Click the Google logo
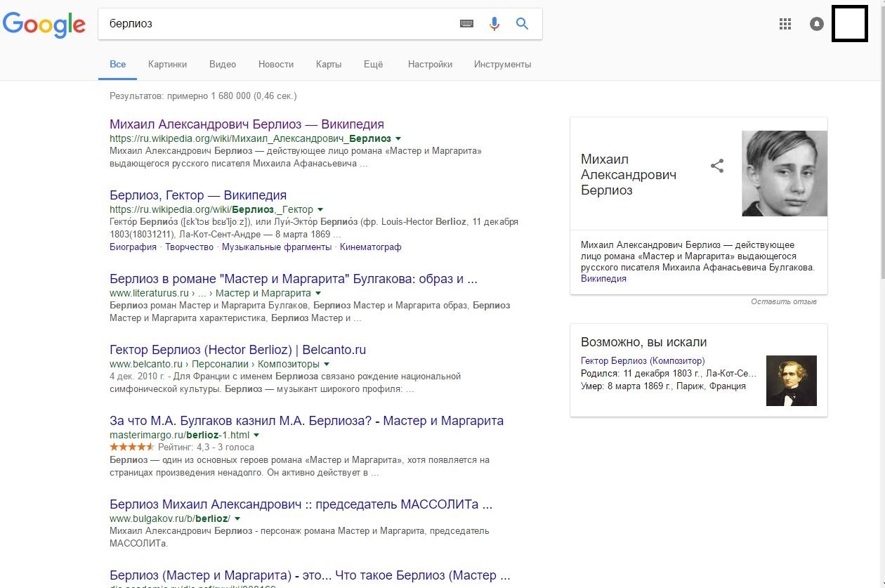This screenshot has width=885, height=588. click(44, 25)
